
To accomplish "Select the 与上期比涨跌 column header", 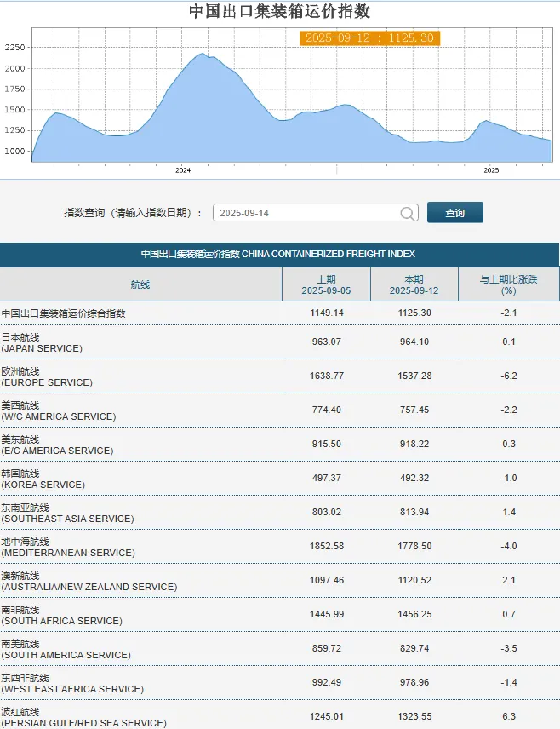I will click(x=508, y=284).
